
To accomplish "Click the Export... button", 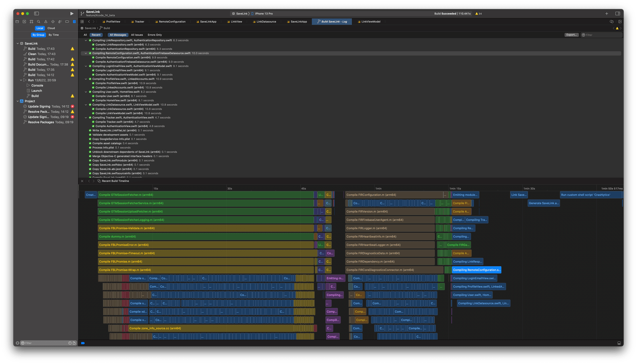I will click(x=571, y=35).
